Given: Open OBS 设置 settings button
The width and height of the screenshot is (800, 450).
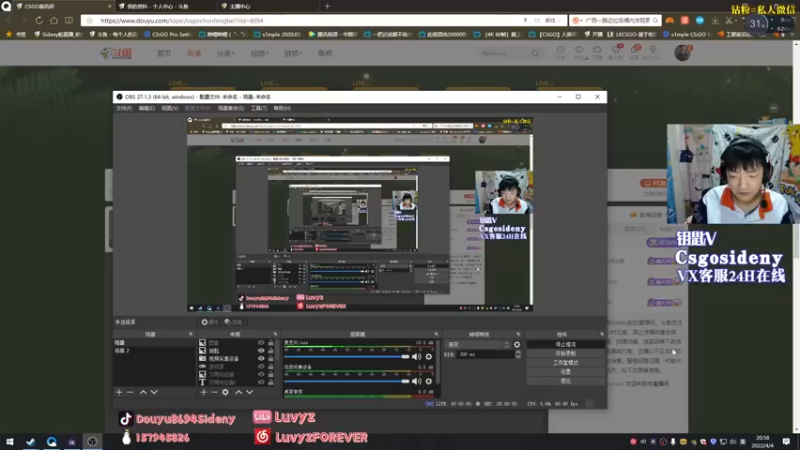Looking at the screenshot, I should point(565,372).
